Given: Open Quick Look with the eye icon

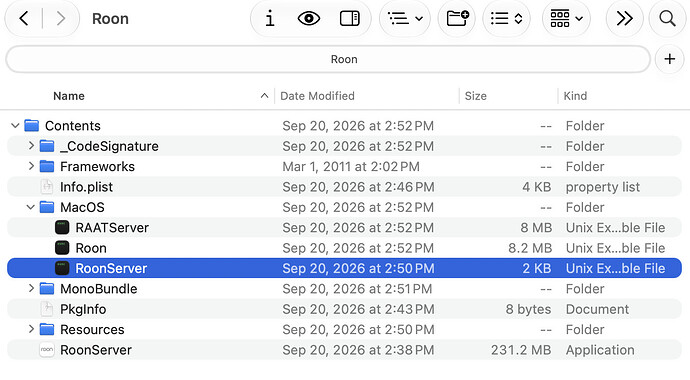Looking at the screenshot, I should 308,18.
